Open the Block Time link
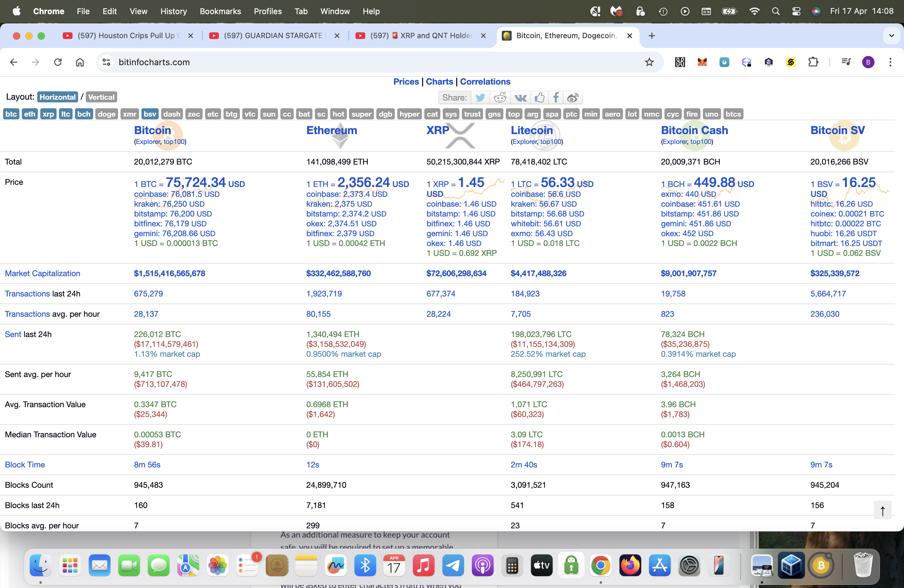Viewport: 904px width, 588px height. [25, 465]
